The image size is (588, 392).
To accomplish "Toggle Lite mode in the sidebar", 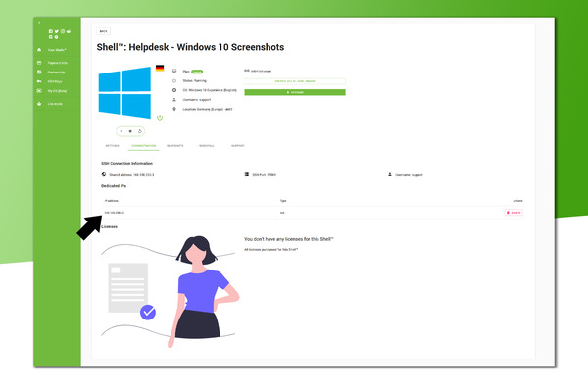I will (x=53, y=102).
